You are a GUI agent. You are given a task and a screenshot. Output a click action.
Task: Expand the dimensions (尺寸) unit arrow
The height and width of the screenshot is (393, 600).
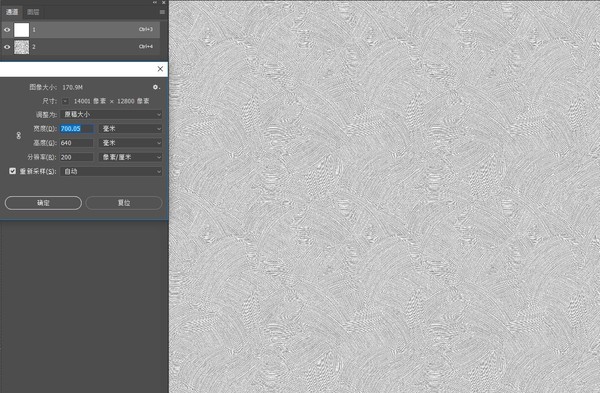[65, 101]
